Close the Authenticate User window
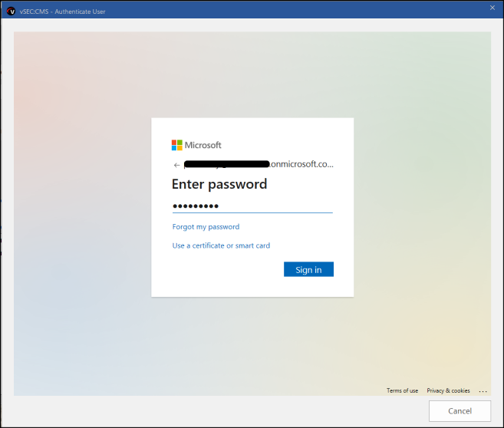 [x=492, y=8]
